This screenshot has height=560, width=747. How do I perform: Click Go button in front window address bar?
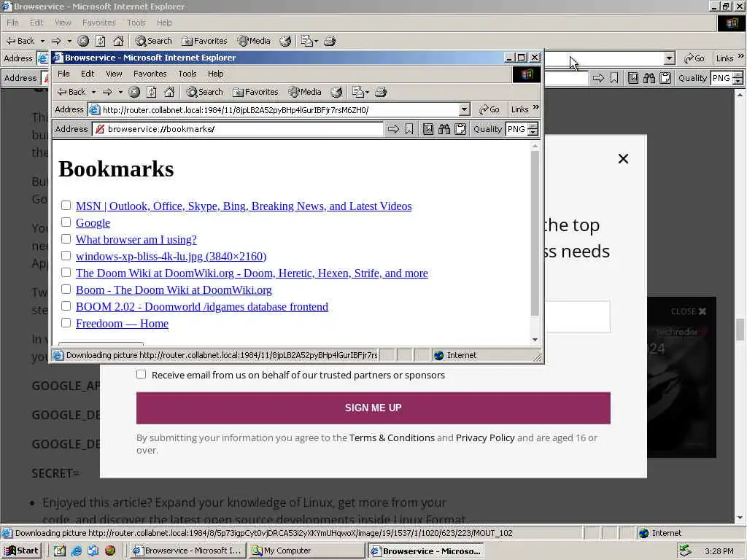(x=489, y=109)
